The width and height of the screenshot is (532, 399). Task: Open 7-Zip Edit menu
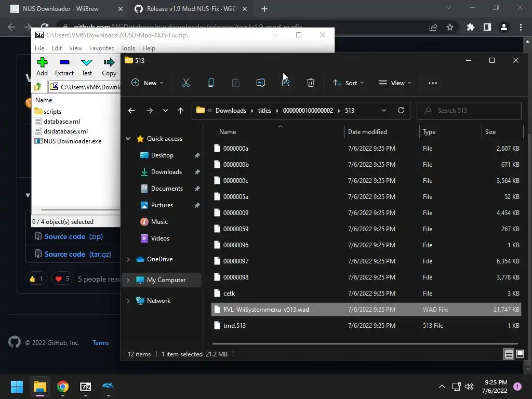click(56, 48)
